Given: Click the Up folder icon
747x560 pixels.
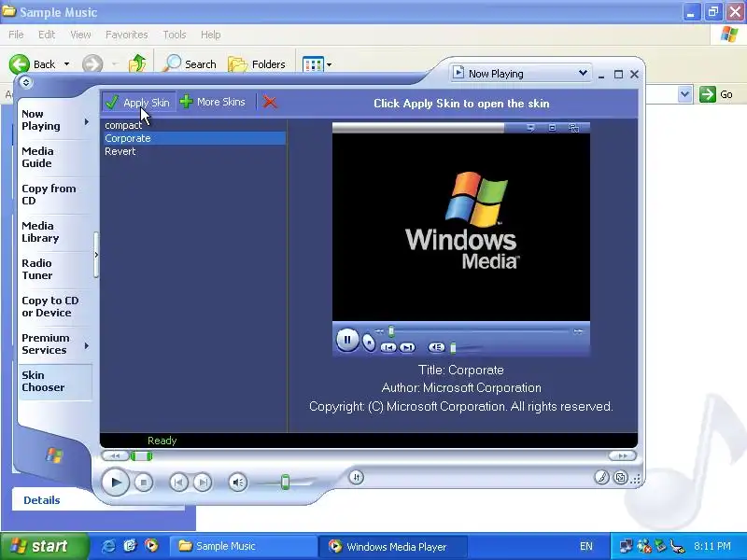Looking at the screenshot, I should tap(137, 63).
